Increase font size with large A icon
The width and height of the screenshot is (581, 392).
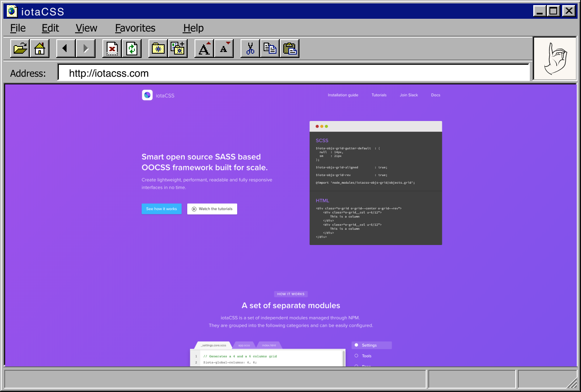[x=204, y=49]
